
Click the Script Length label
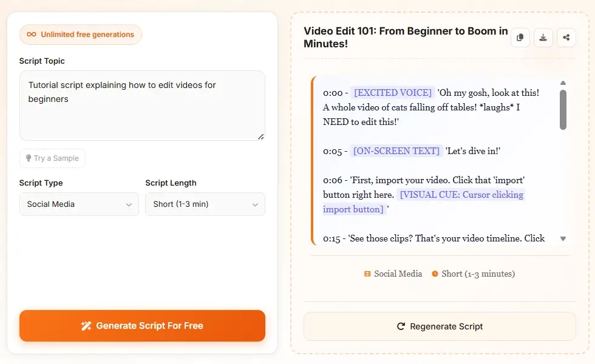[x=171, y=183]
